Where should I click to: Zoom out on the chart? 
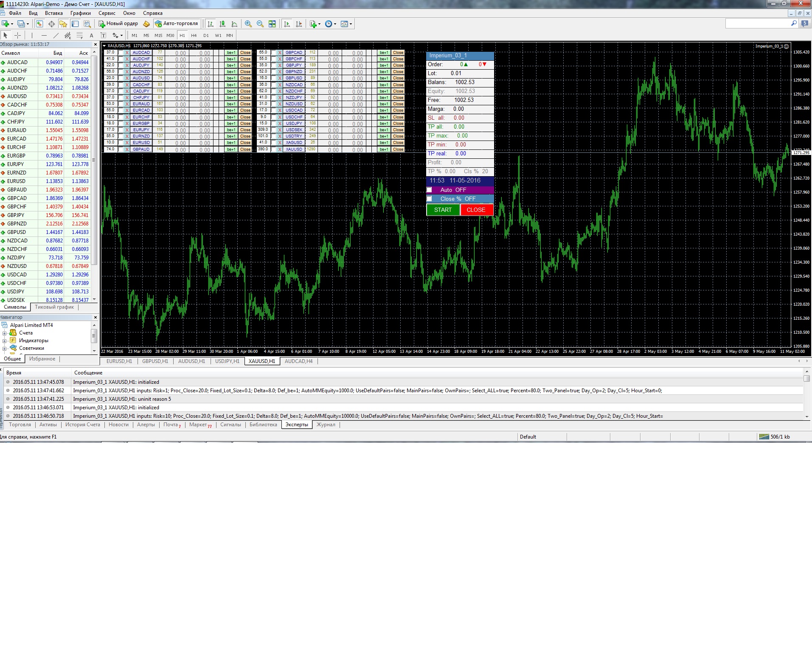(260, 24)
